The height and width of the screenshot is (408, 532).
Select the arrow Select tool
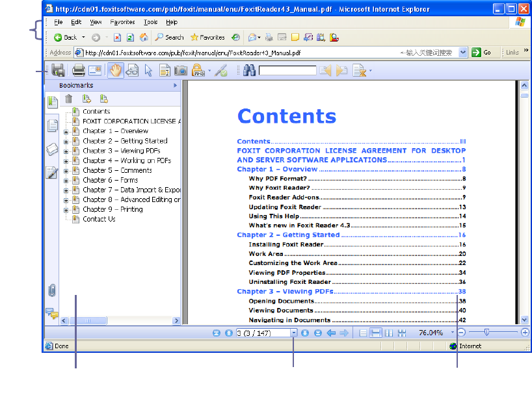pyautogui.click(x=148, y=70)
